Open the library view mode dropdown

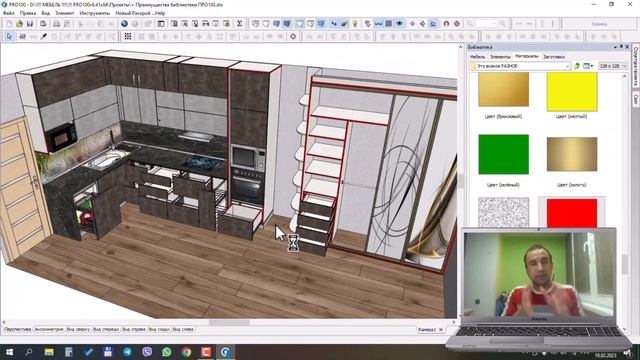pyautogui.click(x=588, y=66)
